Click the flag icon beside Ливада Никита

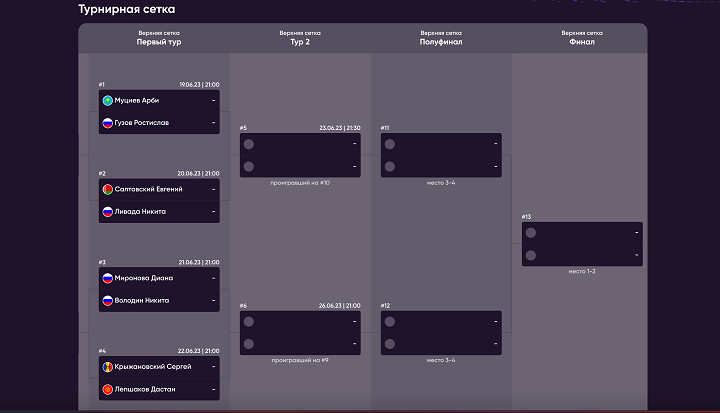(107, 211)
